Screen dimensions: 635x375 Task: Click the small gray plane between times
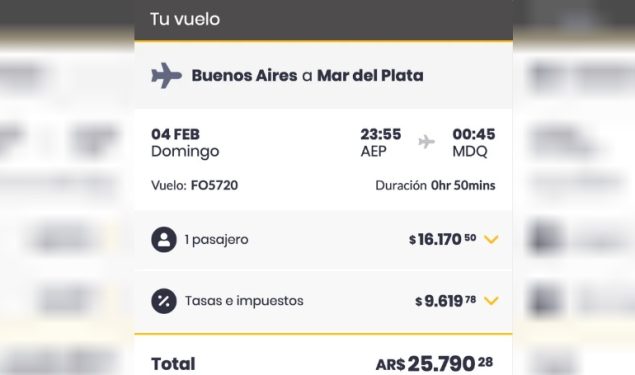coord(426,142)
